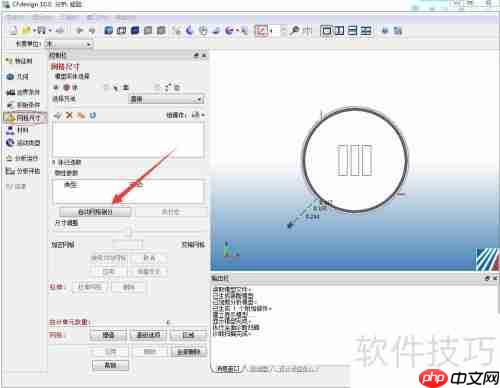500x388 pixels.
Task: Click the Undo arrow in the toolbar
Action: 79,31
